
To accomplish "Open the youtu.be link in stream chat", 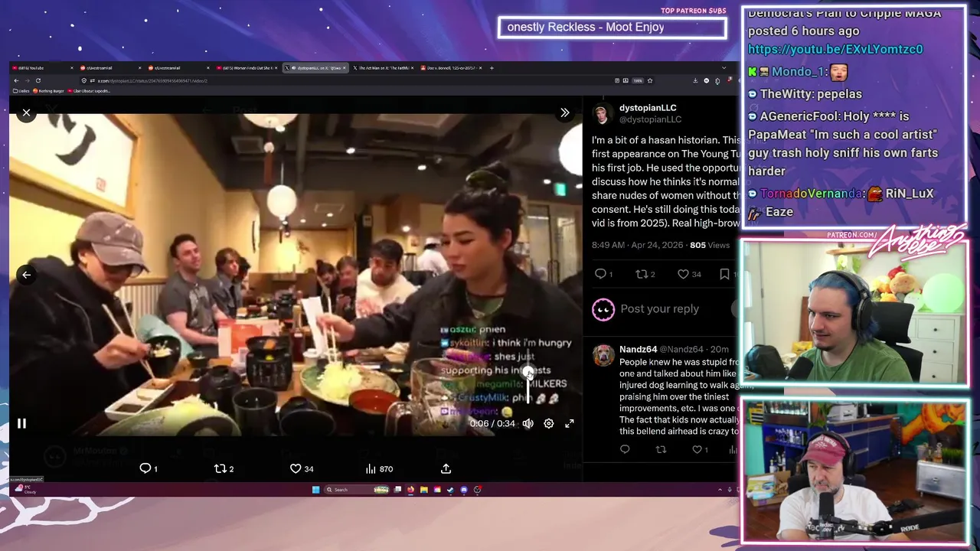I will (x=835, y=49).
